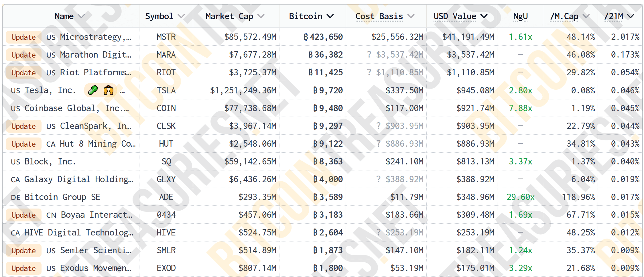Click the 118.96% market cap ratio
644x277 pixels.
click(x=578, y=197)
